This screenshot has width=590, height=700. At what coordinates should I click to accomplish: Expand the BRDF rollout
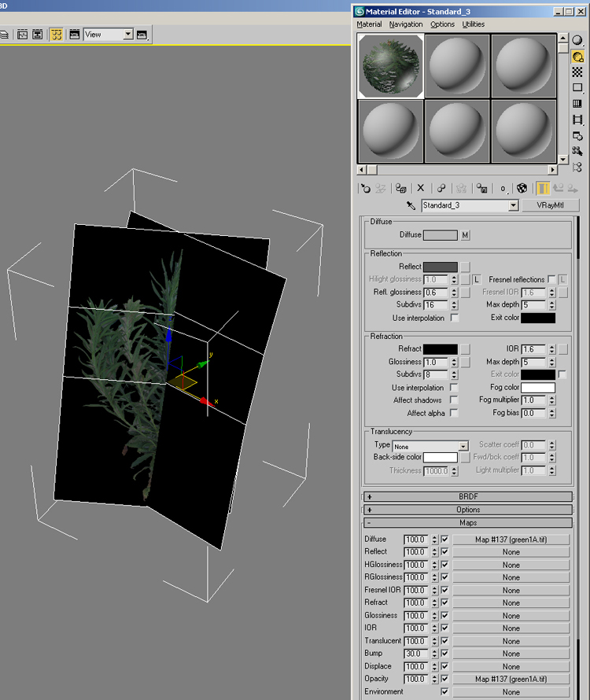(468, 497)
